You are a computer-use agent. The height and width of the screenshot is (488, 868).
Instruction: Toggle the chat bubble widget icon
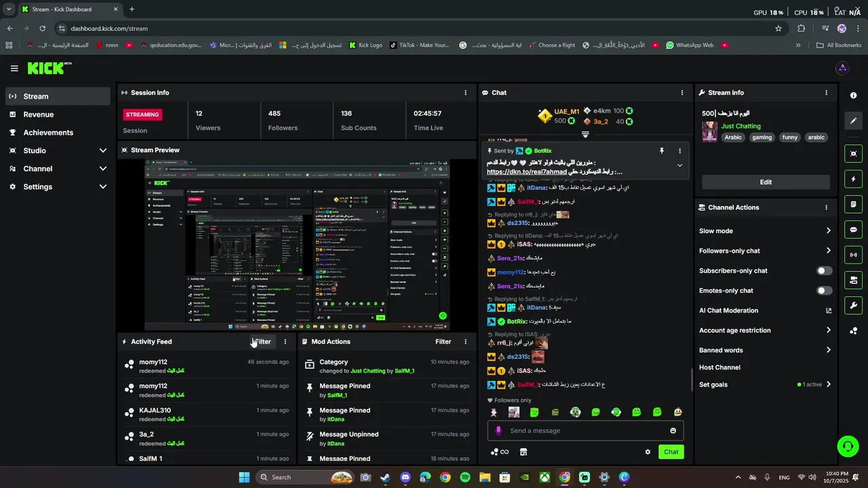click(854, 230)
